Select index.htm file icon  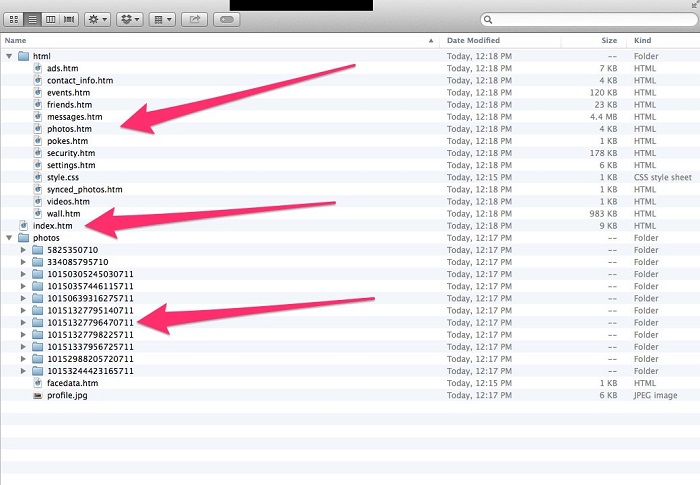point(24,225)
